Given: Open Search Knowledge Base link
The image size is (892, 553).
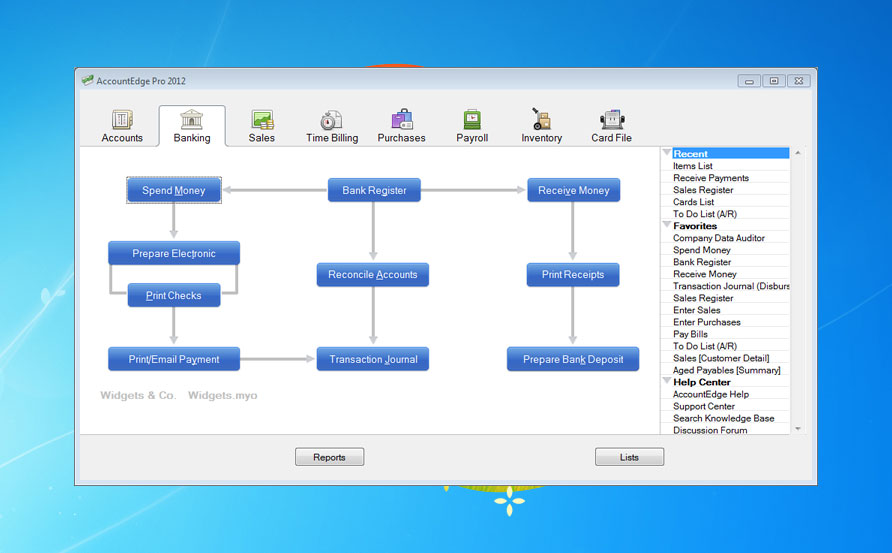Looking at the screenshot, I should coord(724,418).
